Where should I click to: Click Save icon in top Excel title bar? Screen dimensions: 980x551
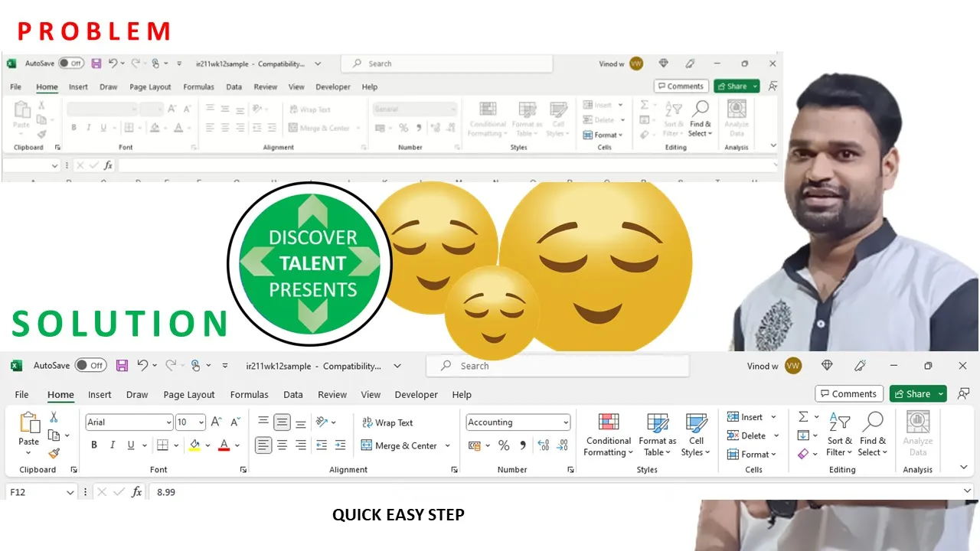pyautogui.click(x=96, y=64)
